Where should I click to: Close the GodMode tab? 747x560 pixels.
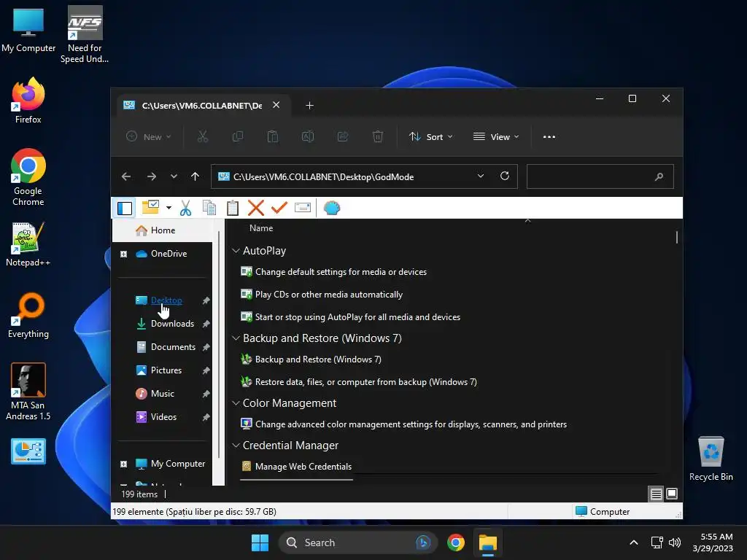coord(276,105)
